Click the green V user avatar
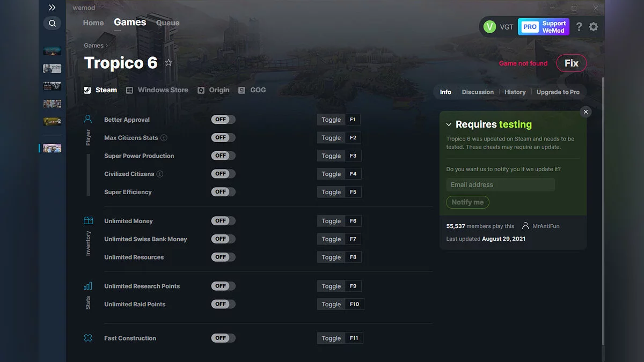The width and height of the screenshot is (644, 362). 489,27
